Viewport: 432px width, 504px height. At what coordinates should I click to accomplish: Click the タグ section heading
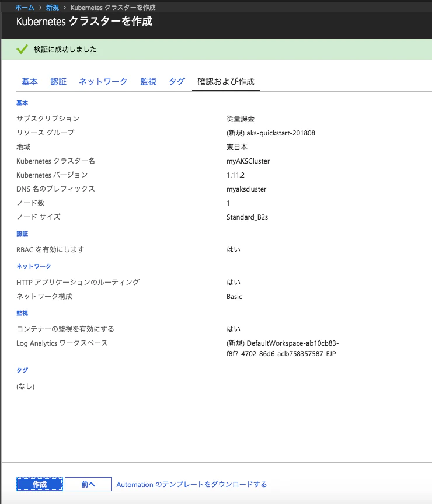coord(22,370)
